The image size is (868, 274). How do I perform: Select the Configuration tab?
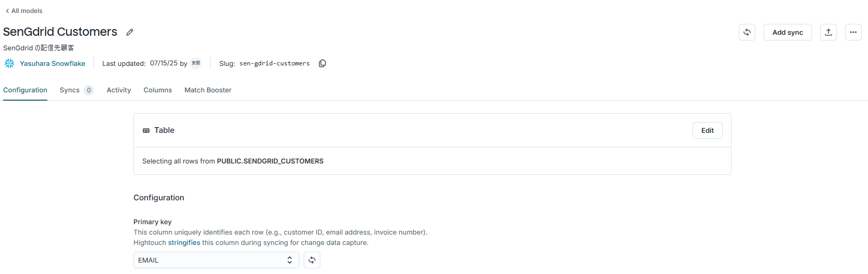click(25, 90)
